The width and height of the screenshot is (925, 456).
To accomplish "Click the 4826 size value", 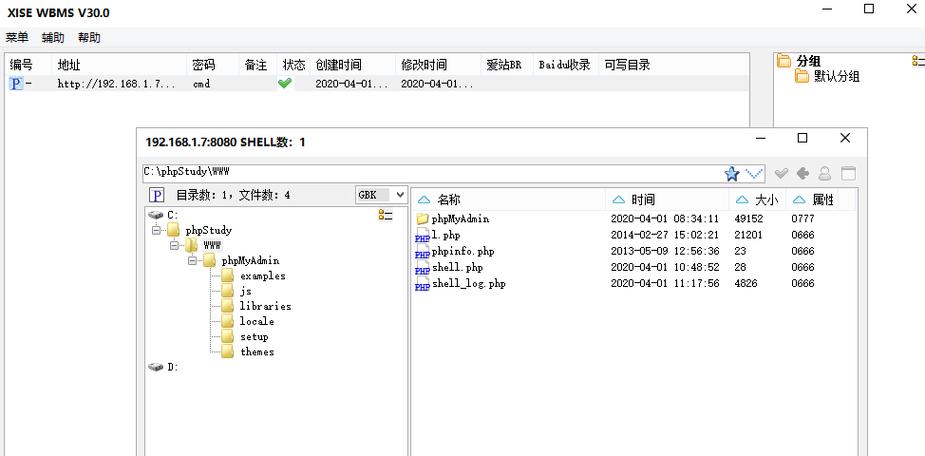I will 746,283.
